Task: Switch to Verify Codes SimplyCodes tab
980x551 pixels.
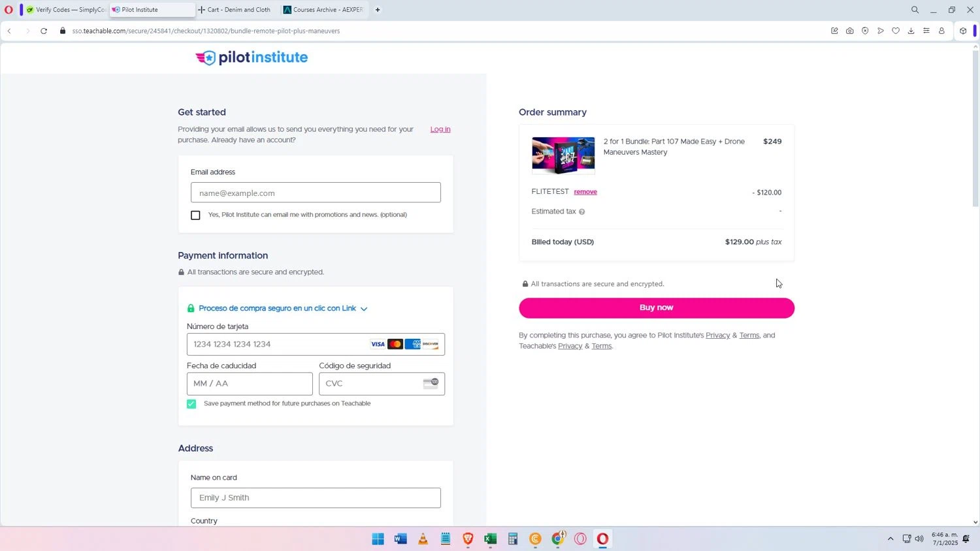Action: (x=65, y=10)
